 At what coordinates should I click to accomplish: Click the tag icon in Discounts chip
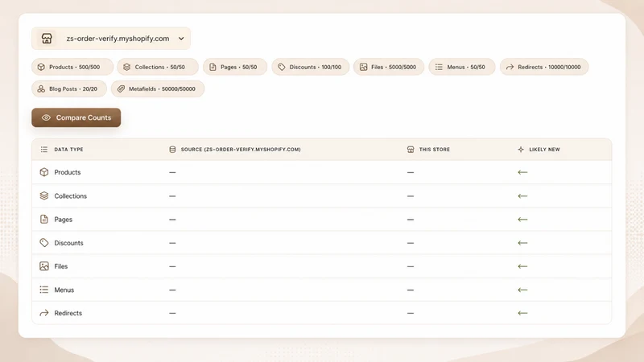281,67
